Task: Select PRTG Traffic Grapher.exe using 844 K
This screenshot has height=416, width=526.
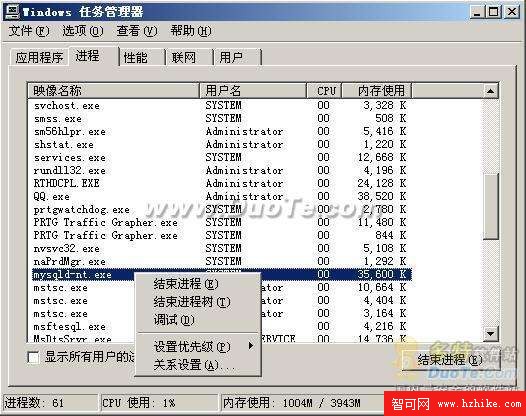Action: click(220, 236)
